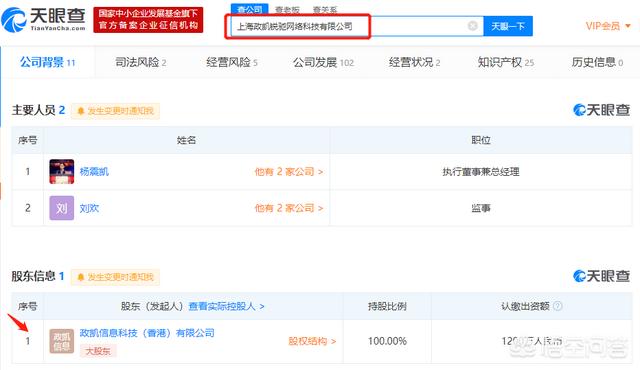
Task: Expand 他有2家公司 link for 刘欢
Action: click(289, 208)
